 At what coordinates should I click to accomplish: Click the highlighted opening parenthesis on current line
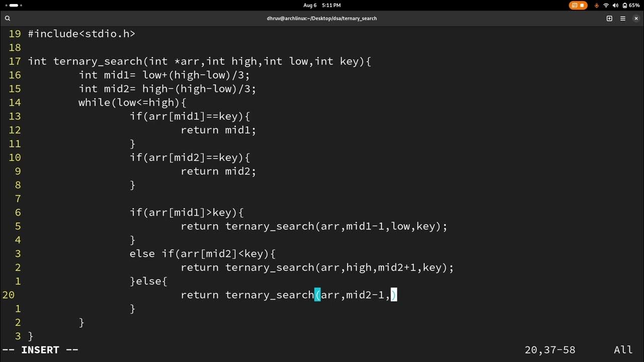(x=317, y=295)
